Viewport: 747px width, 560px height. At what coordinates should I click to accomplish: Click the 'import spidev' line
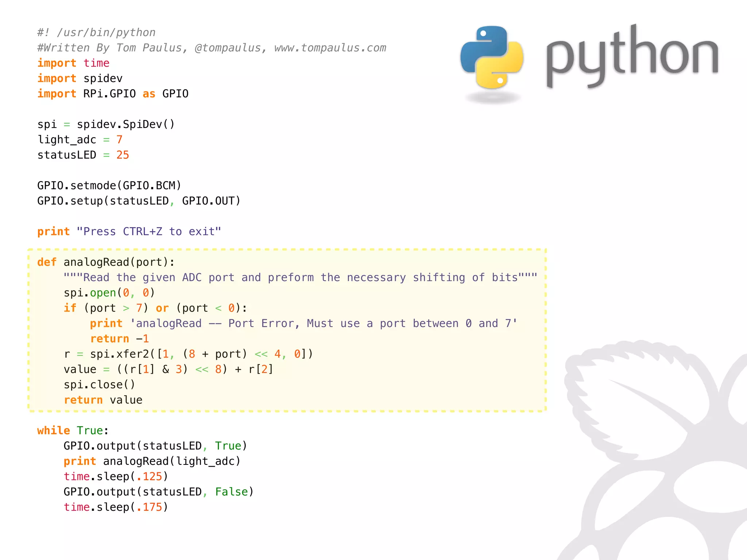[x=80, y=78]
